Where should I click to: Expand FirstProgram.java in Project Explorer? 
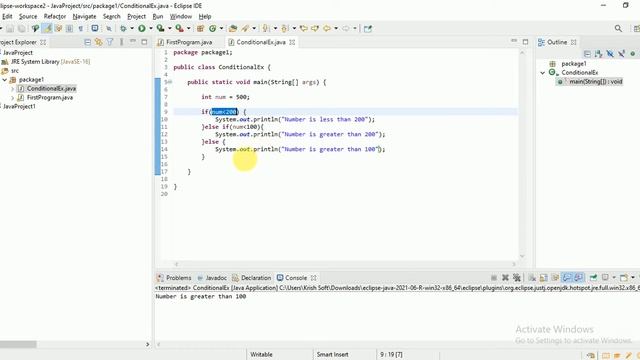tap(12, 98)
